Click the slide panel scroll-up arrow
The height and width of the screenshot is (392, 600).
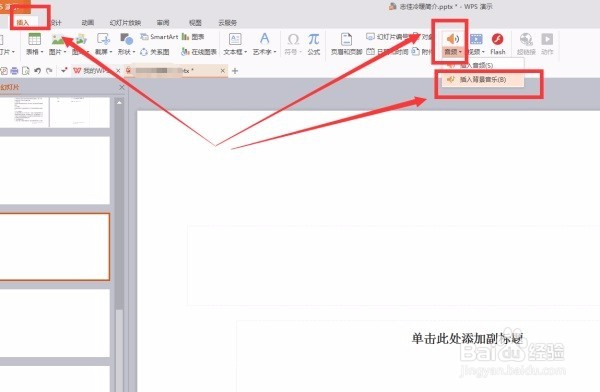(x=119, y=103)
